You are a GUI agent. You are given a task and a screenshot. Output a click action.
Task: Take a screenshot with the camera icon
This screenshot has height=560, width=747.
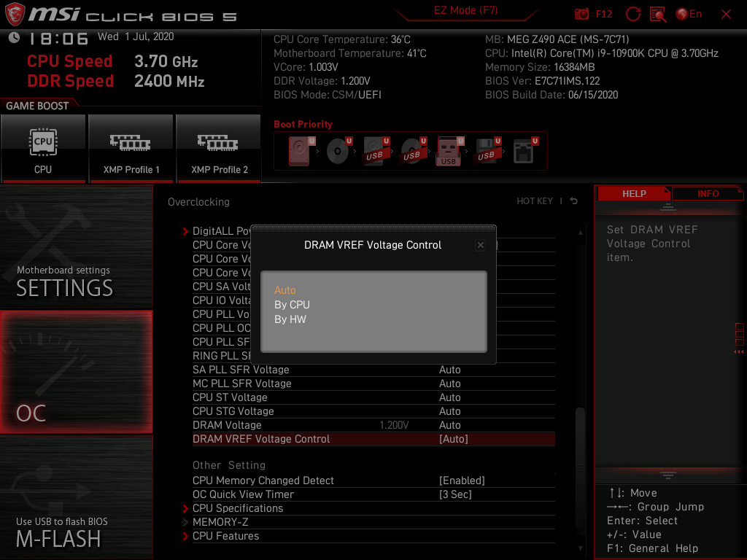click(583, 13)
